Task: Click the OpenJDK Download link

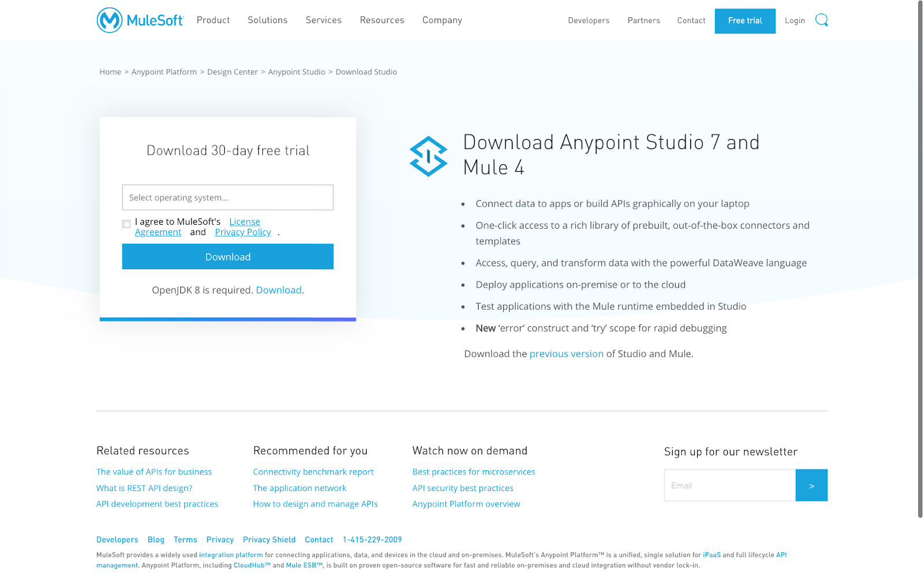Action: 279,290
